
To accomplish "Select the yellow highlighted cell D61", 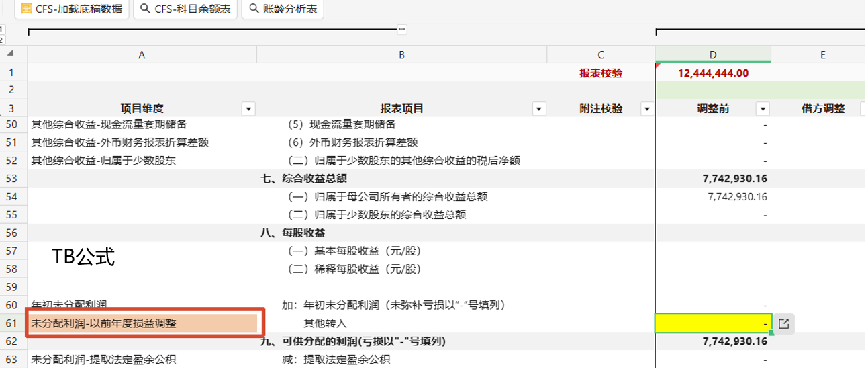I will (713, 323).
